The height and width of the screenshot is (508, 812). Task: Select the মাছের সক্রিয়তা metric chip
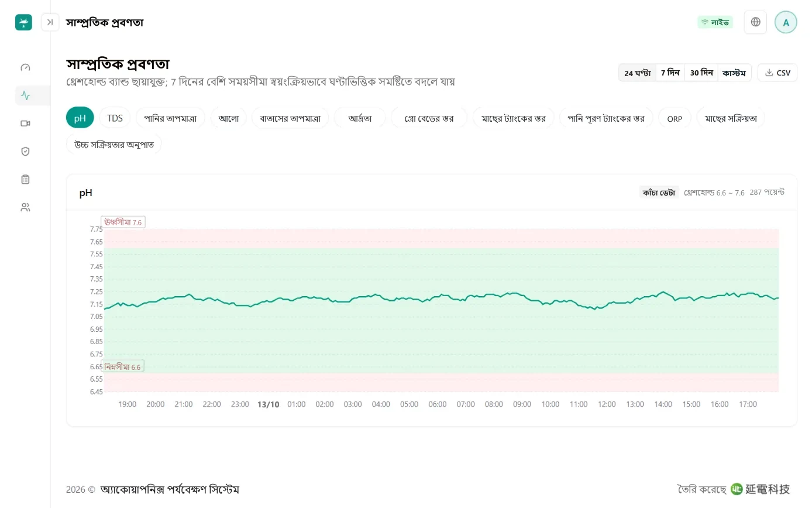click(x=731, y=118)
